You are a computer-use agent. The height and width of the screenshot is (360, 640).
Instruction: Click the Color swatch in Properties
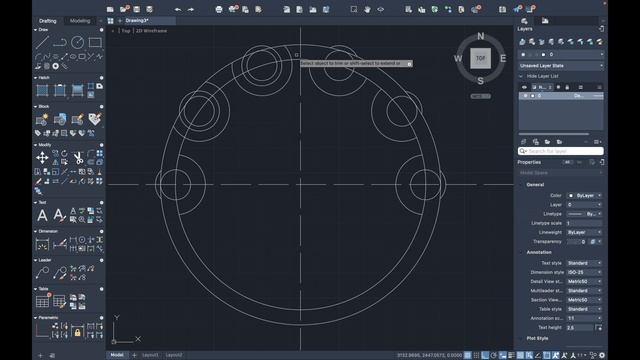571,196
